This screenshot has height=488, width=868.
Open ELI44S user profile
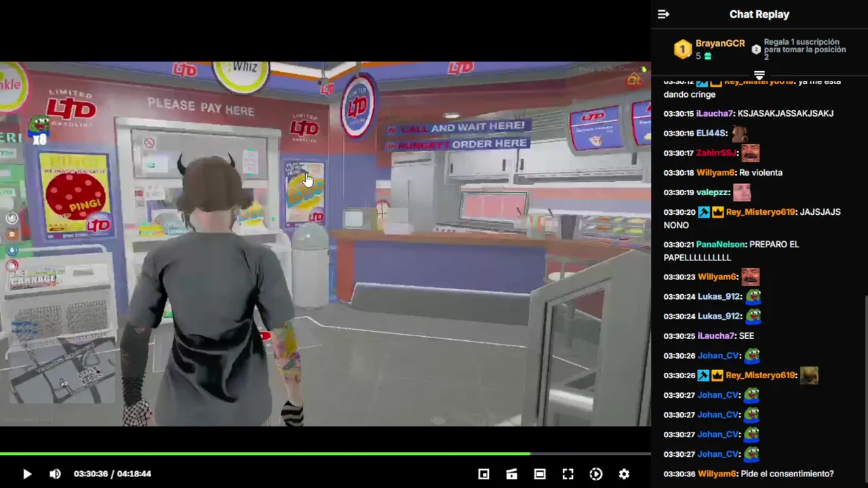[x=711, y=134]
